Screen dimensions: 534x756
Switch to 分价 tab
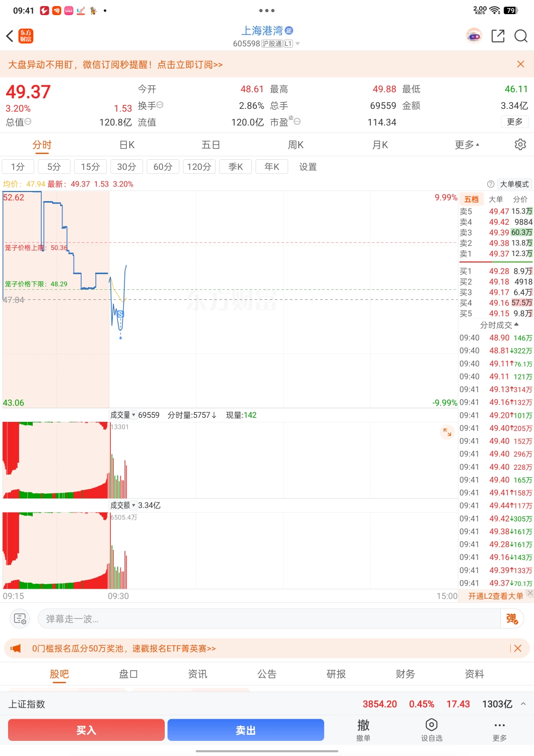(x=520, y=199)
